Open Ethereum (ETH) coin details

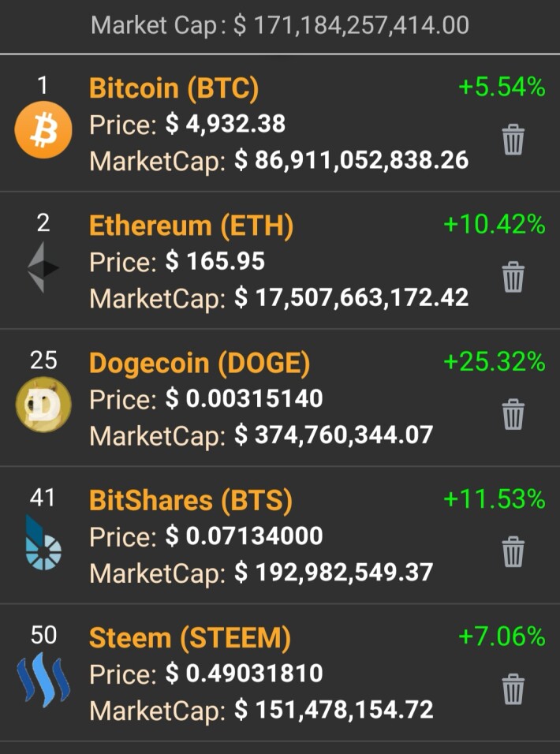192,226
